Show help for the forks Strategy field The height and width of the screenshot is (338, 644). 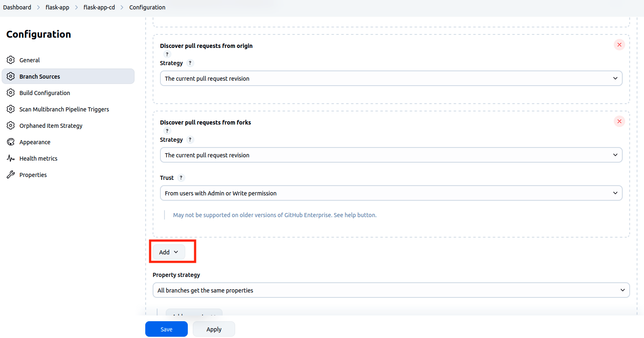190,140
